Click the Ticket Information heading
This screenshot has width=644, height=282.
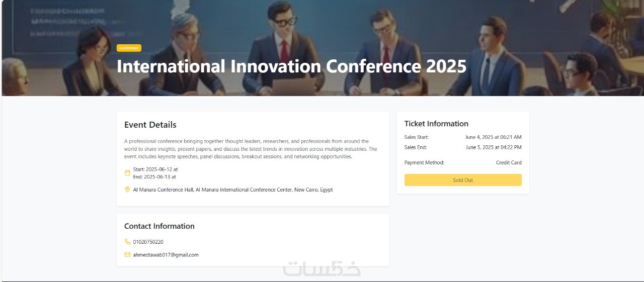point(436,124)
